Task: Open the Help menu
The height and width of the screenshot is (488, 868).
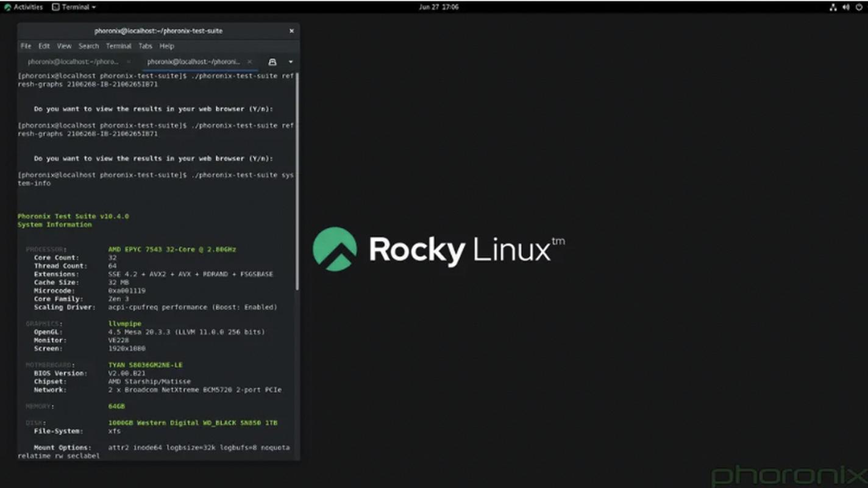Action: 166,46
